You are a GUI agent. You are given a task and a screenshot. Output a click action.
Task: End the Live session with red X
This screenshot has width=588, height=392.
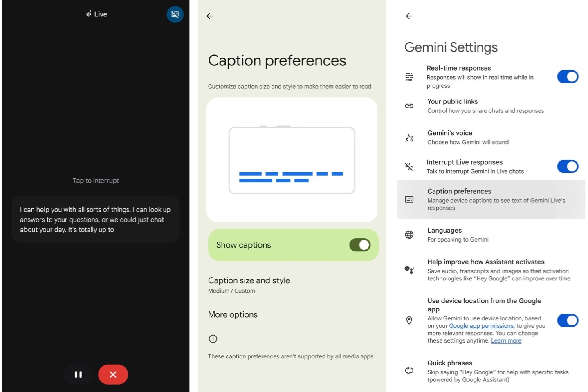[x=113, y=374]
